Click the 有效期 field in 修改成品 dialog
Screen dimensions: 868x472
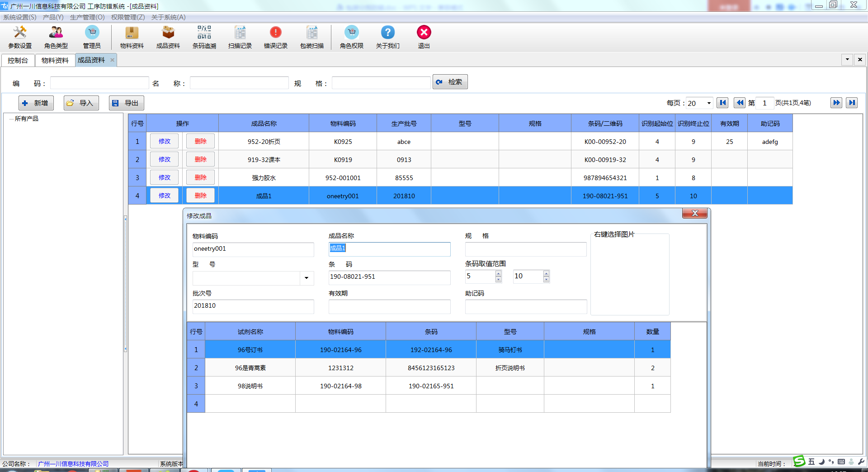[390, 306]
